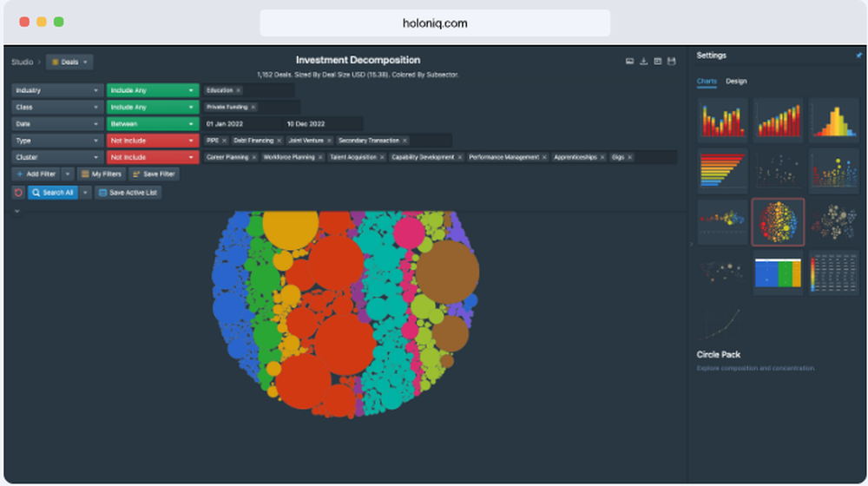Screen dimensions: 868x486
Task: Click the Add Filter button
Action: tap(36, 174)
